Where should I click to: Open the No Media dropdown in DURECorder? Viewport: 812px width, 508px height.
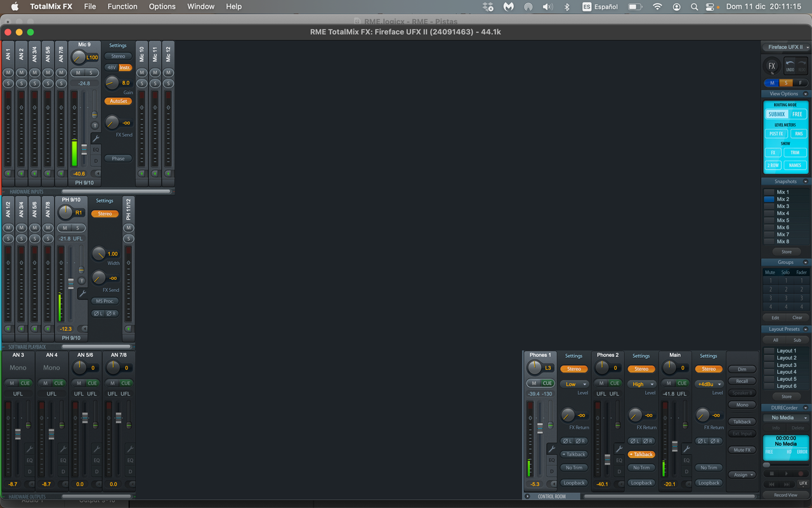[786, 418]
